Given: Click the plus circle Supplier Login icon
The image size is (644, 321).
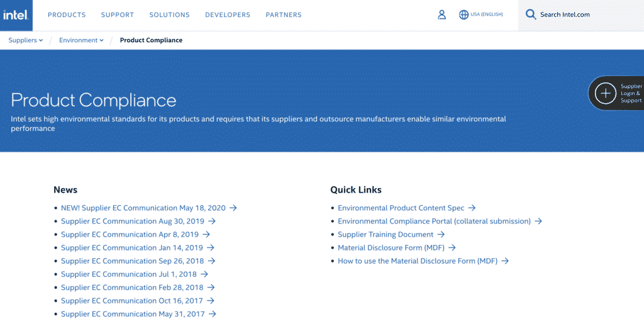Looking at the screenshot, I should click(x=606, y=93).
